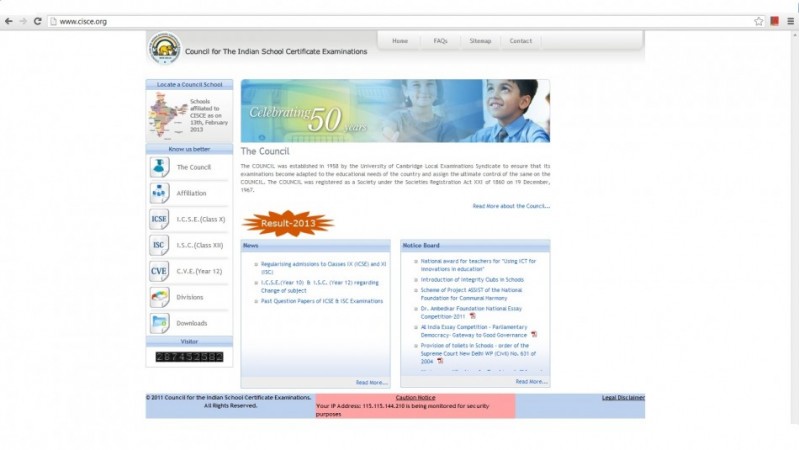Click the CISCE council logo emblem

[165, 48]
